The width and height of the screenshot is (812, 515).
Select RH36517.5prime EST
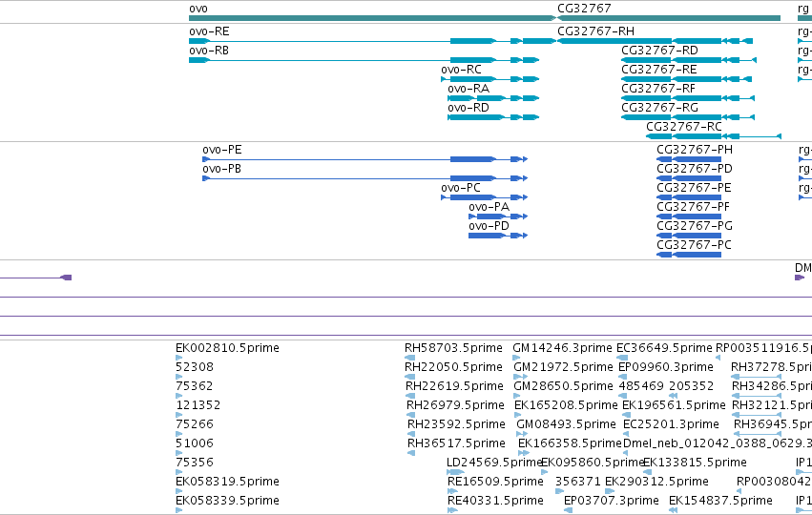456,444
